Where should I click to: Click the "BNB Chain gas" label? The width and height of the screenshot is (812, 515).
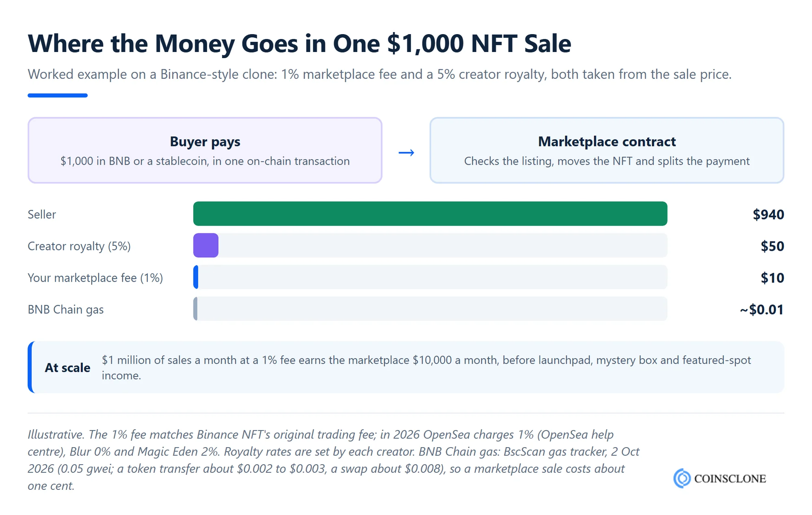pyautogui.click(x=66, y=309)
